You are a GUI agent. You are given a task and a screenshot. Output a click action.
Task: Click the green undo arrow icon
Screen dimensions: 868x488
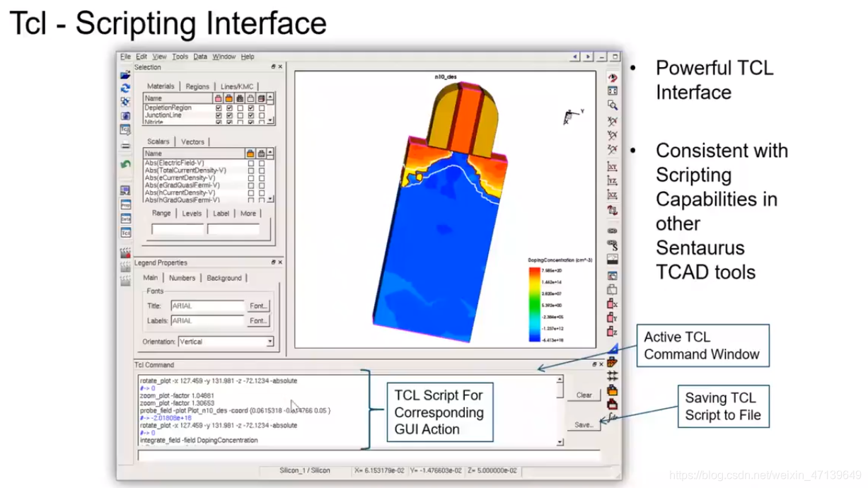tap(125, 164)
